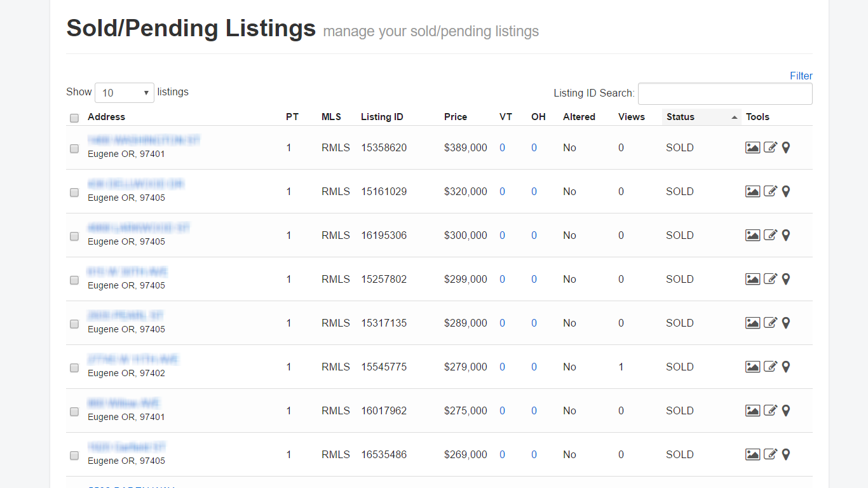
Task: Open map pin for listing 15161029
Action: (x=786, y=191)
